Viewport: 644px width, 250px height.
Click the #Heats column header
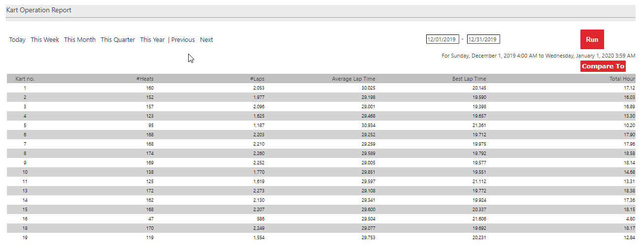145,79
